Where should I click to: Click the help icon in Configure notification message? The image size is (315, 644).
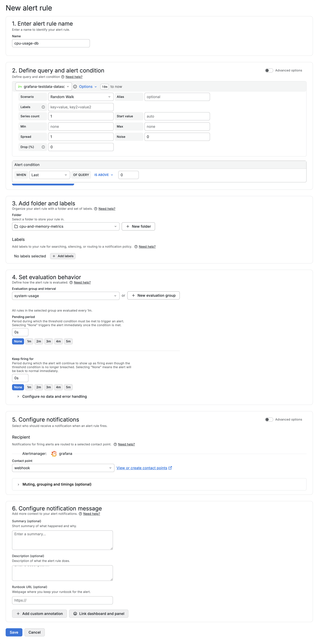tap(81, 514)
